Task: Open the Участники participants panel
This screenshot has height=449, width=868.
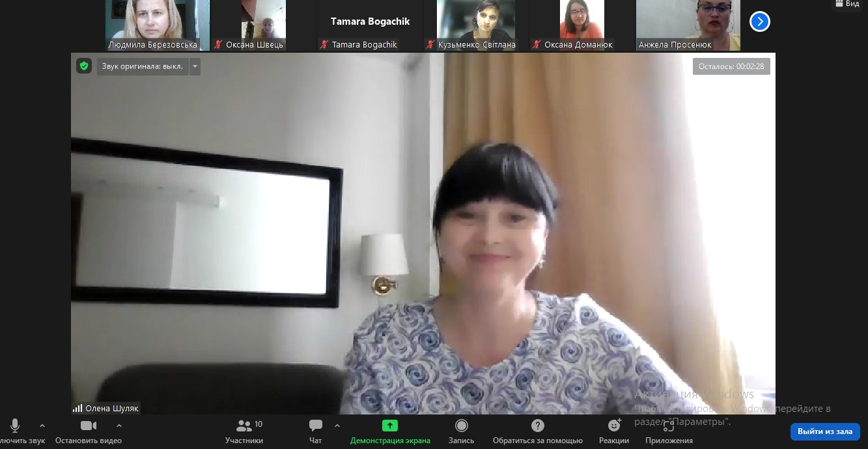Action: (x=244, y=431)
